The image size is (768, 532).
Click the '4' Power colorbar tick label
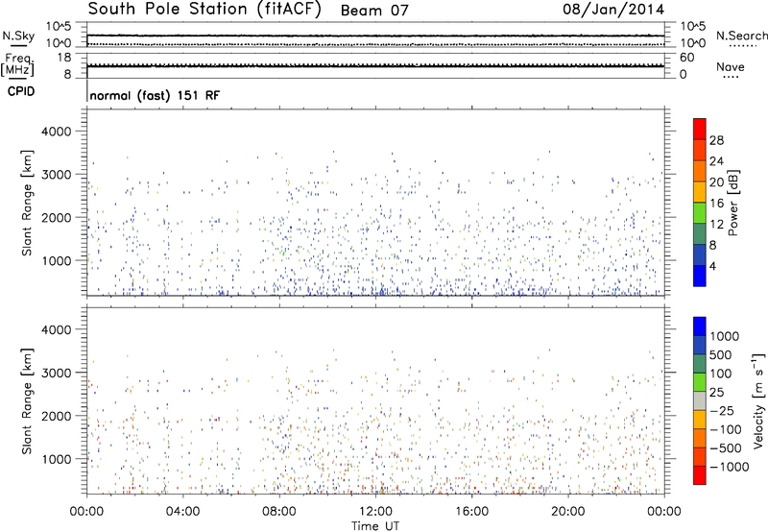[x=712, y=266]
